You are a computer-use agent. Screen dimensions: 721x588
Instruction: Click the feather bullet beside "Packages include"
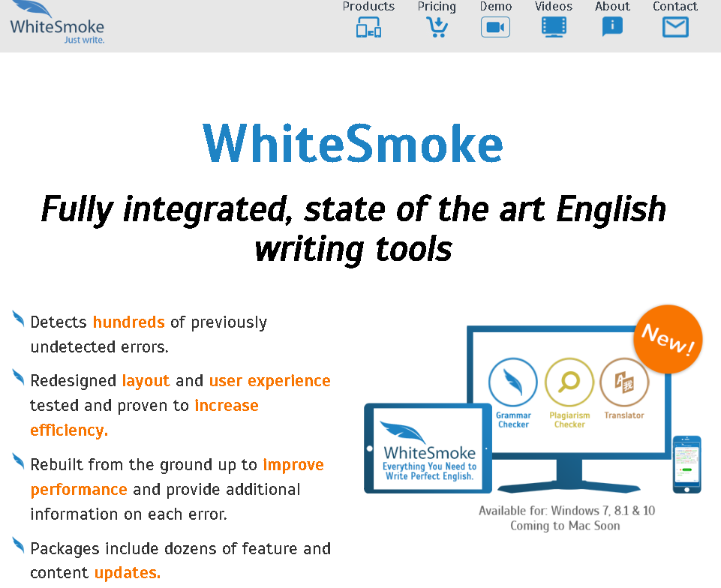[18, 545]
